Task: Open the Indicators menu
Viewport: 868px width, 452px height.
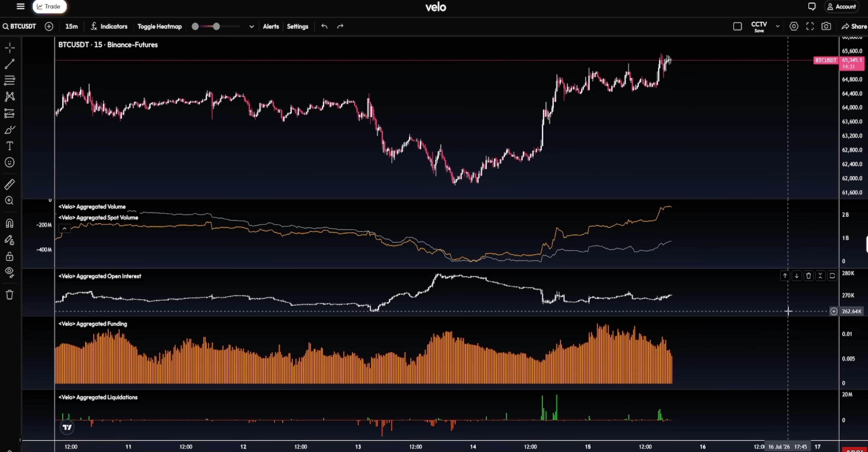Action: point(109,26)
